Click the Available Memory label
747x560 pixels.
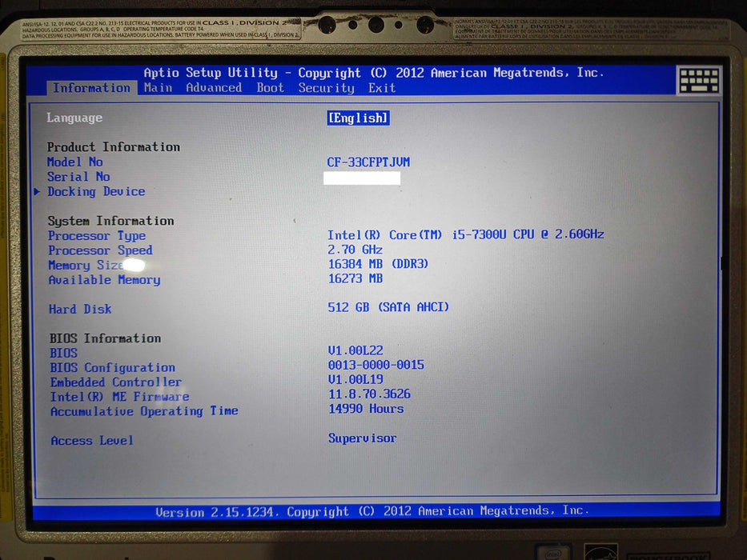[x=104, y=280]
